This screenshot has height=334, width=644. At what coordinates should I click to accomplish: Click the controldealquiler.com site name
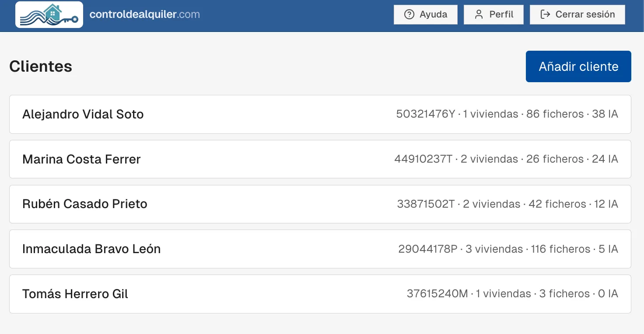pos(145,14)
